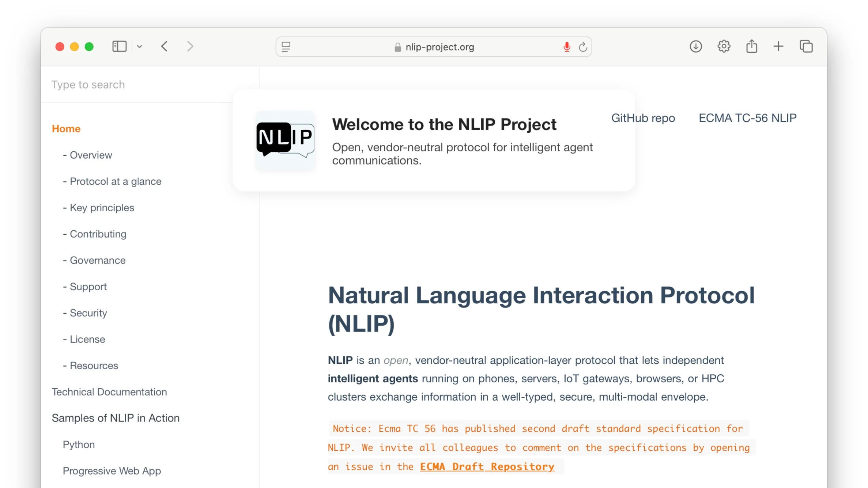868x488 pixels.
Task: Show the tab overview icon
Action: tap(806, 46)
